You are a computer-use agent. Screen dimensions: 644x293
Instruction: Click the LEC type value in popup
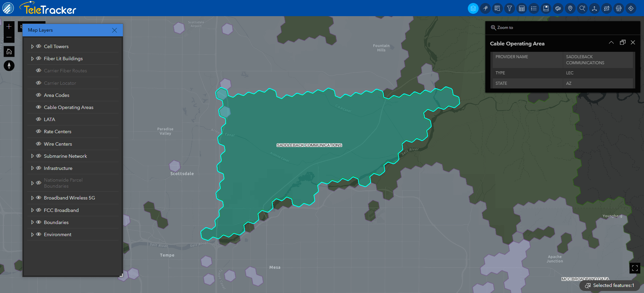click(570, 73)
